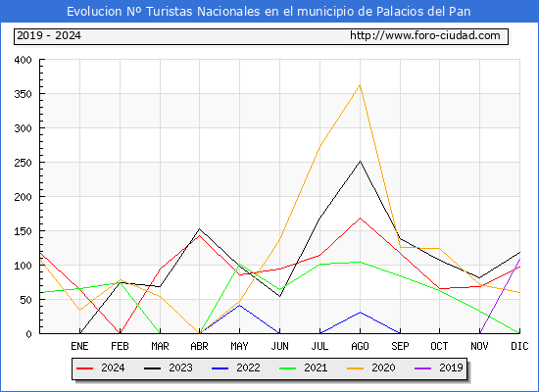Click the JUN month axis label
The height and width of the screenshot is (392, 539).
click(280, 346)
